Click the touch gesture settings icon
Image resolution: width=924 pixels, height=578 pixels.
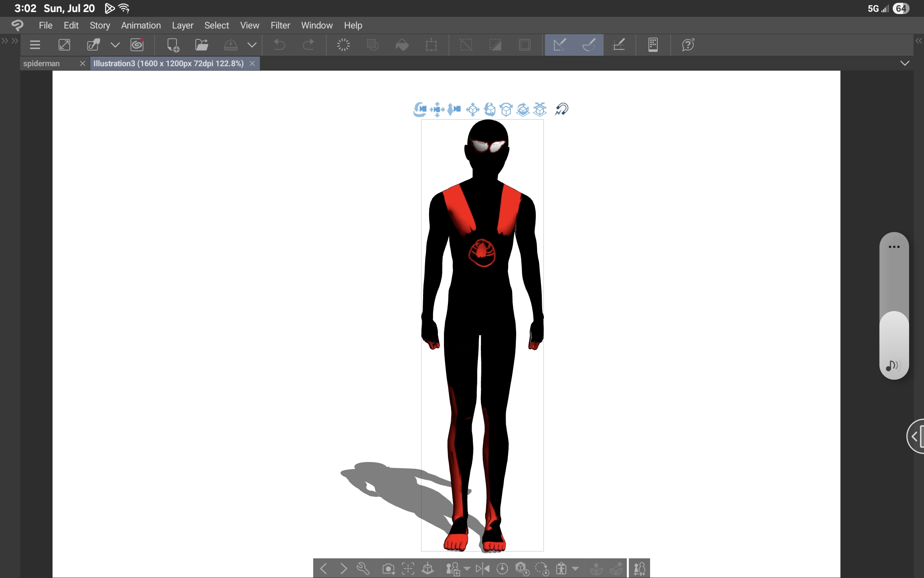pos(93,45)
